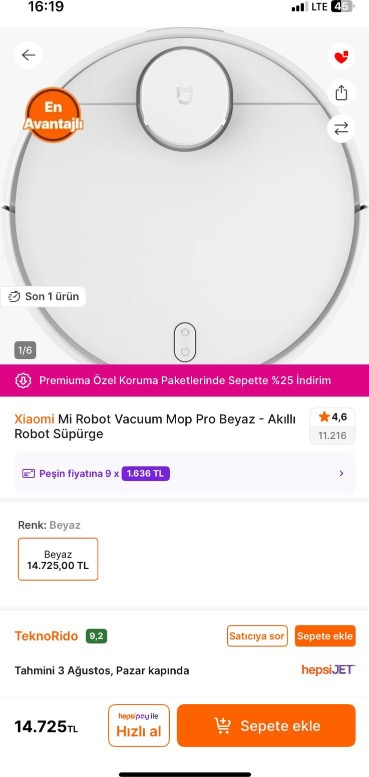
Task: Open the Premiuma Özel Koruma Paketleri banner
Action: pos(184,381)
